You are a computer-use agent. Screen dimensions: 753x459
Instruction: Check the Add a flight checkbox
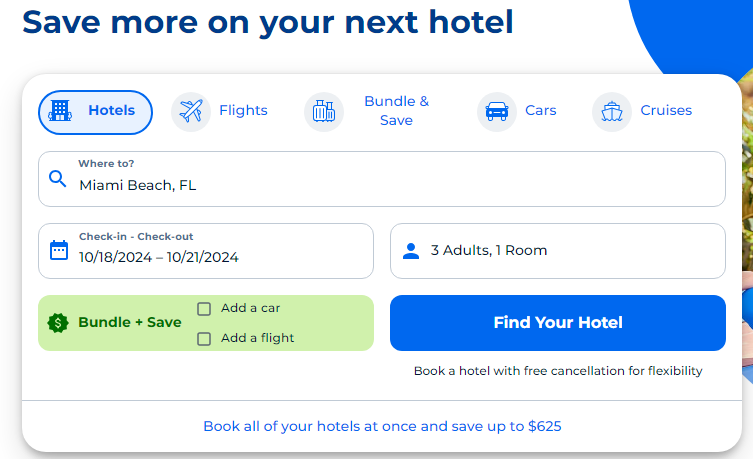204,339
